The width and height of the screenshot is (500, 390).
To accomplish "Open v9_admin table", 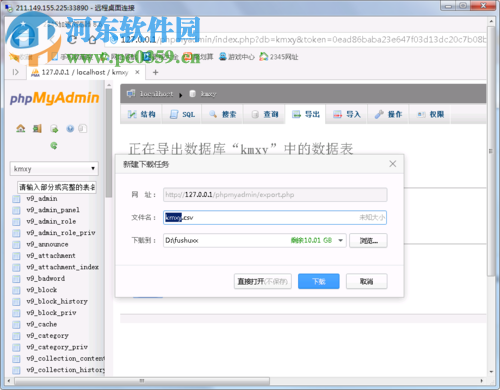I will pos(42,199).
